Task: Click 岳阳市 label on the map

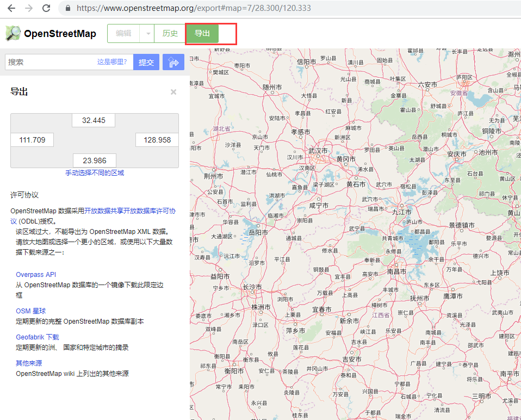Action: [x=258, y=233]
